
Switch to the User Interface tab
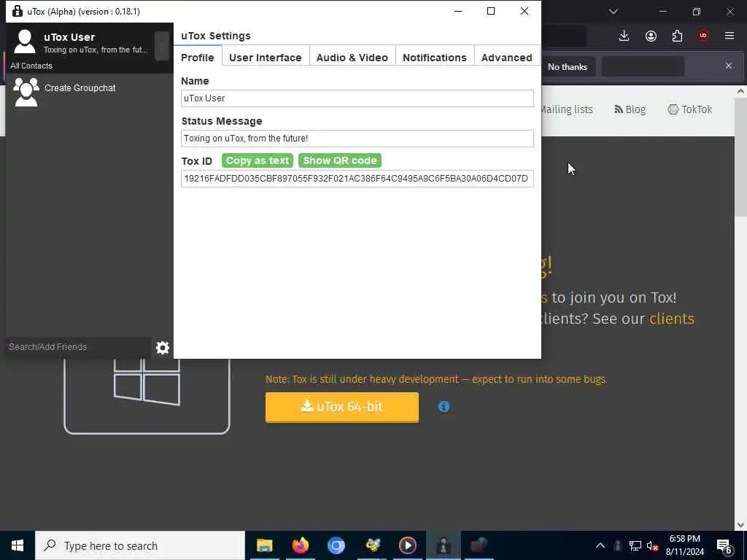[266, 57]
